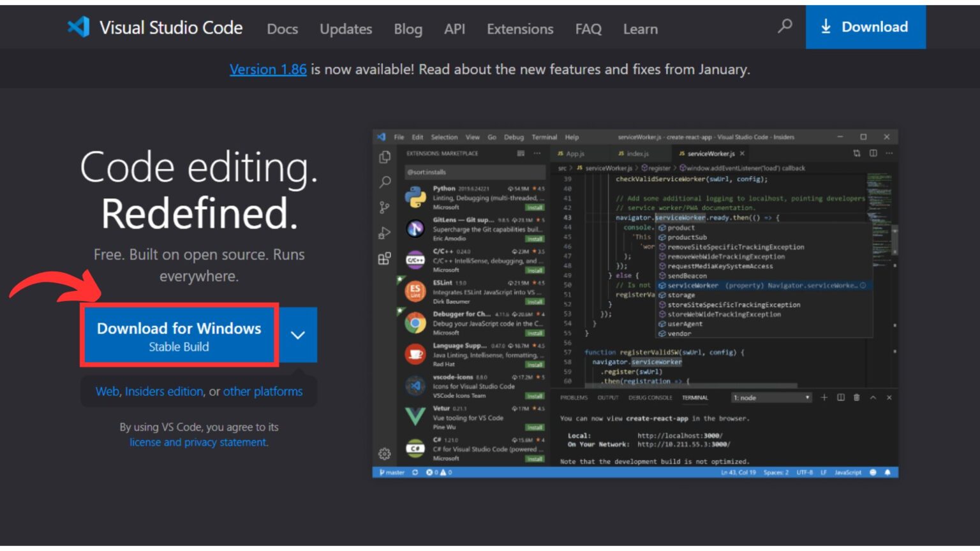Collapse the terminal panel with chevron arrow
Viewport: 980px width, 551px height.
pyautogui.click(x=873, y=398)
